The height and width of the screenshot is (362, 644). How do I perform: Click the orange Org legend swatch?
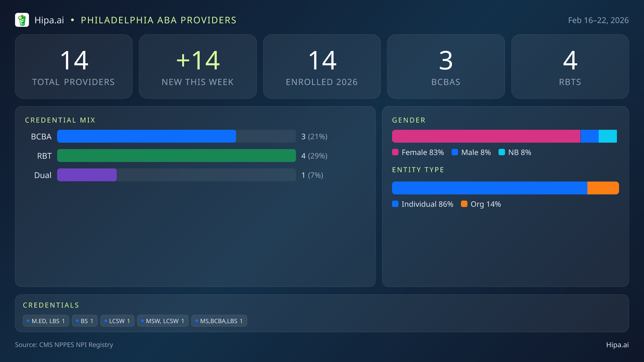click(465, 204)
